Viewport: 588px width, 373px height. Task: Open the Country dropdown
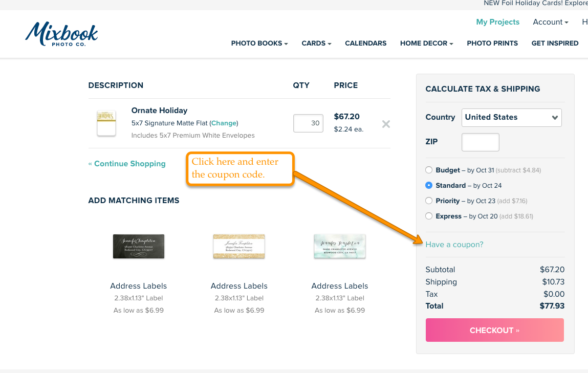[x=512, y=117]
